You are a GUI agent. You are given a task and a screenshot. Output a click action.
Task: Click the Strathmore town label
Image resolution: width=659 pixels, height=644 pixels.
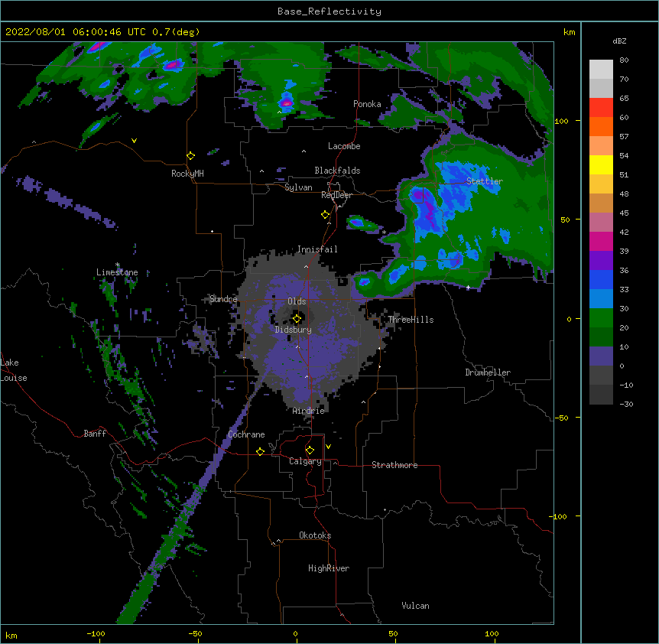coord(394,465)
